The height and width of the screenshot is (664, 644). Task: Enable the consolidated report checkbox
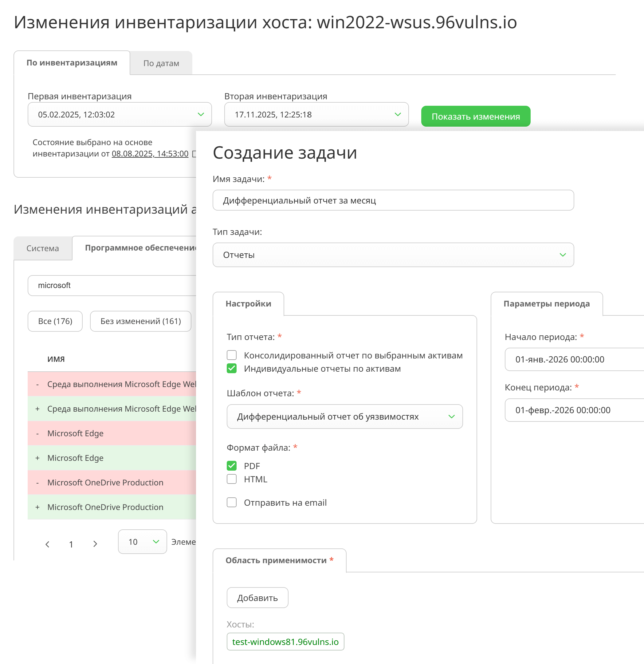point(232,355)
